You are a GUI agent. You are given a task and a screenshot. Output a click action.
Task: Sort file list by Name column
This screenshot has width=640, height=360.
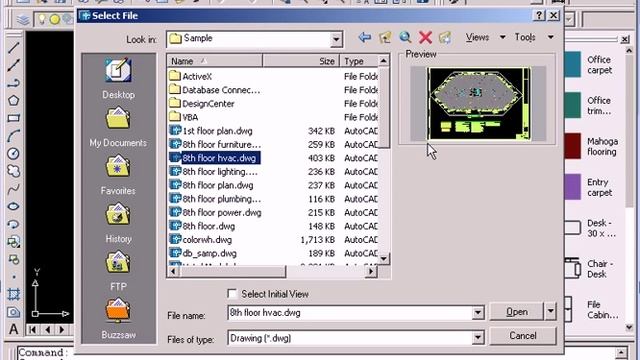(215, 61)
